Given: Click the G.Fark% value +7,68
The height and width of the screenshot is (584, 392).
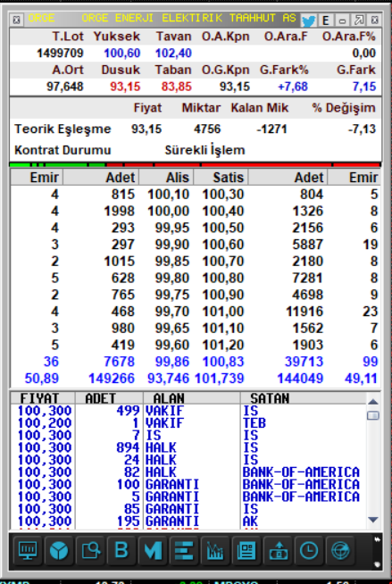Looking at the screenshot, I should [293, 87].
